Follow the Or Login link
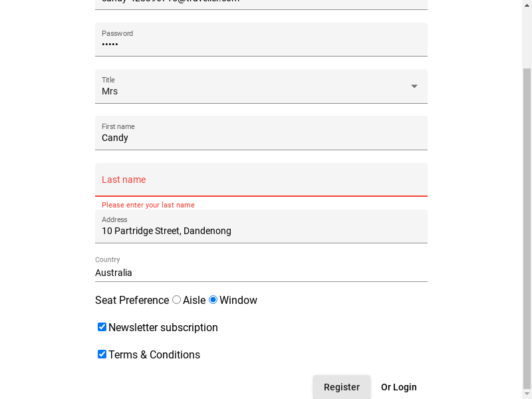 click(x=398, y=387)
